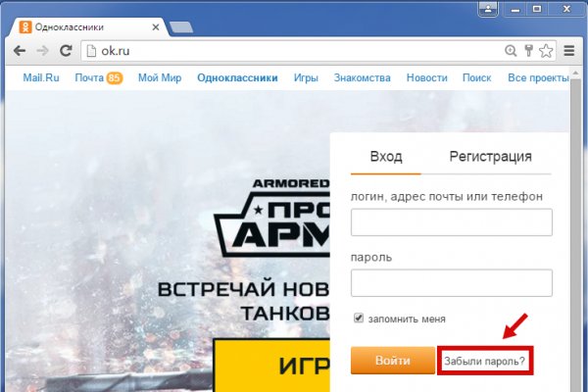Click the Chrome user profile icon
The width and height of the screenshot is (588, 392).
[x=488, y=9]
